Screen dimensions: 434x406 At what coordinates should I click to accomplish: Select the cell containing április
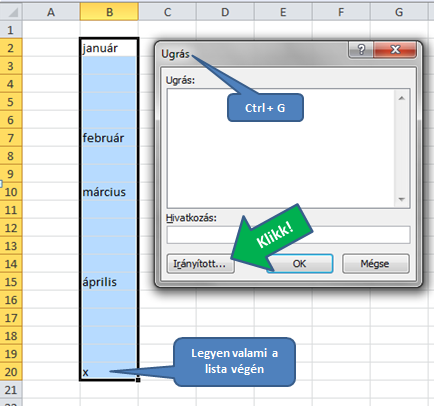coord(109,282)
